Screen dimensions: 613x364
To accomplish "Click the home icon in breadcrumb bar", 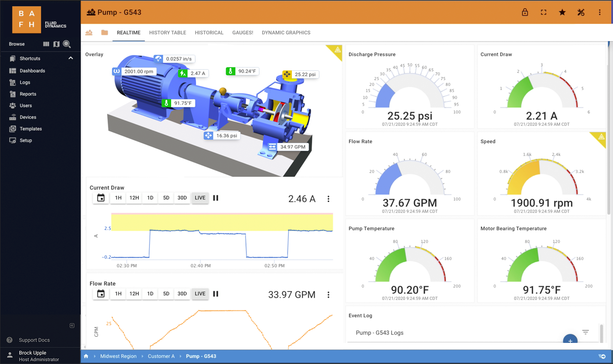I will (86, 356).
